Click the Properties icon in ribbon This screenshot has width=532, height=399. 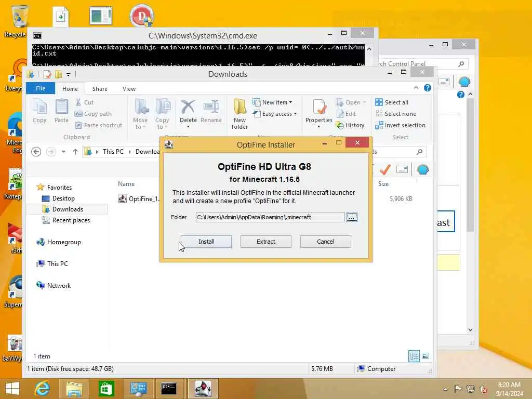pos(319,107)
